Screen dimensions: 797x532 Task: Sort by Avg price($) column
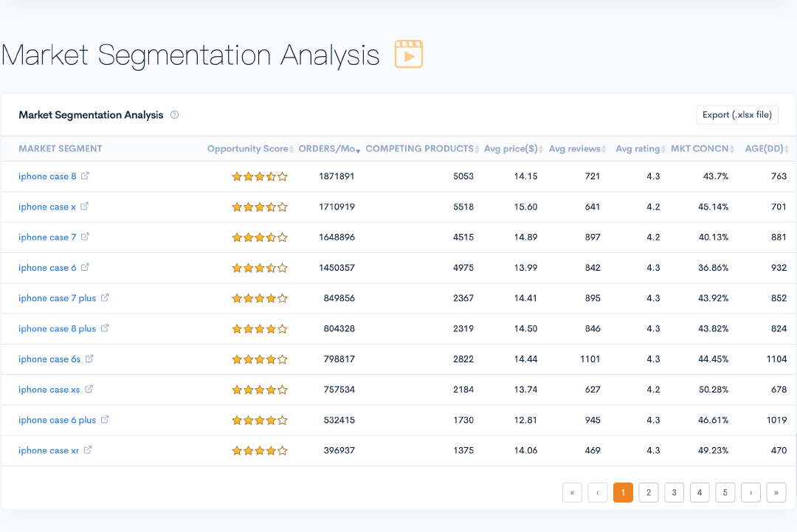point(514,149)
